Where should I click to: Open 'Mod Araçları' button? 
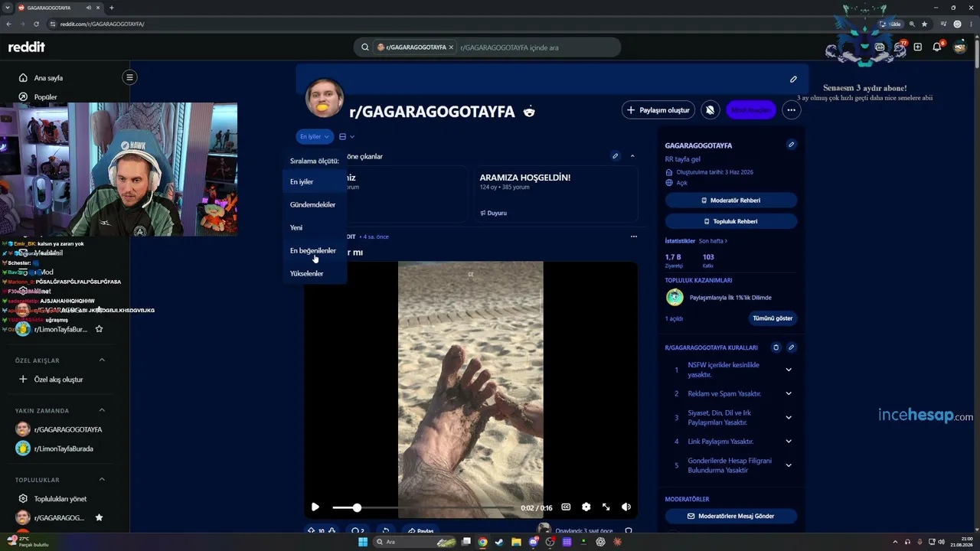[750, 110]
